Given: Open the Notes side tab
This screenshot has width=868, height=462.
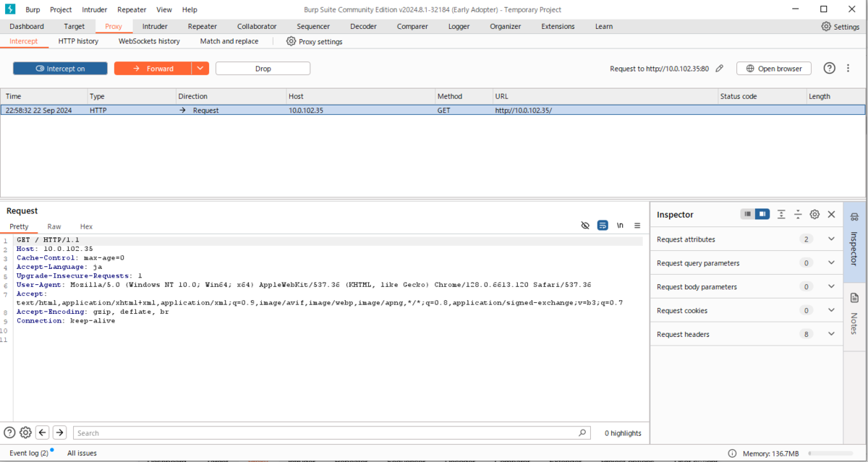Looking at the screenshot, I should click(x=854, y=314).
